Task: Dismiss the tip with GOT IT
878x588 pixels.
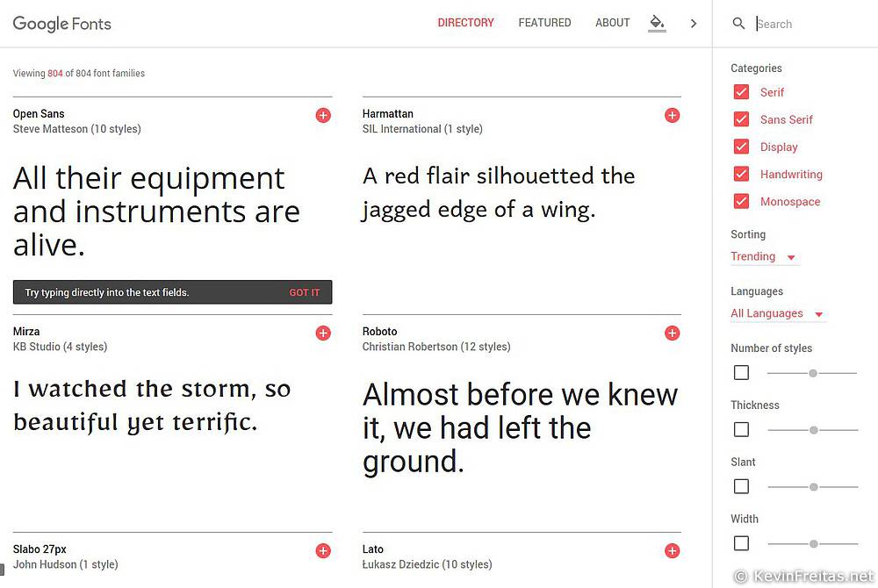Action: point(305,292)
